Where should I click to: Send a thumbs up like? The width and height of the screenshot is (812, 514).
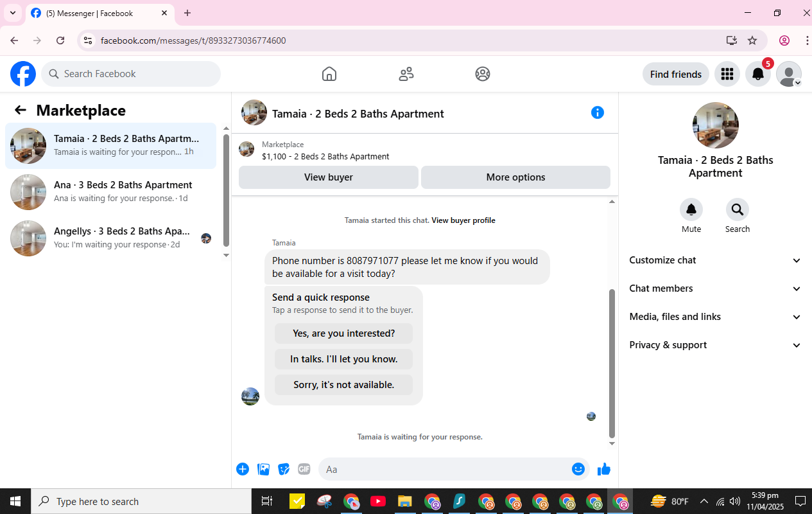pyautogui.click(x=603, y=469)
